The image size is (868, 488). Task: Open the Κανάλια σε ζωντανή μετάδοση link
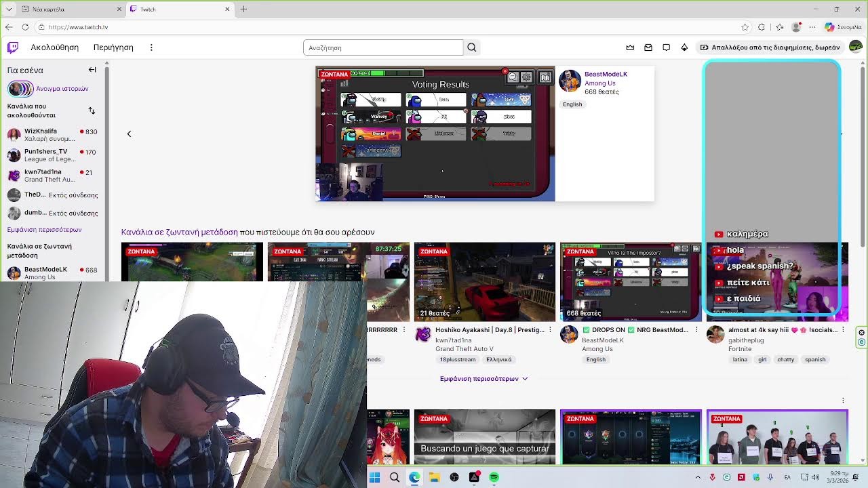(x=179, y=232)
